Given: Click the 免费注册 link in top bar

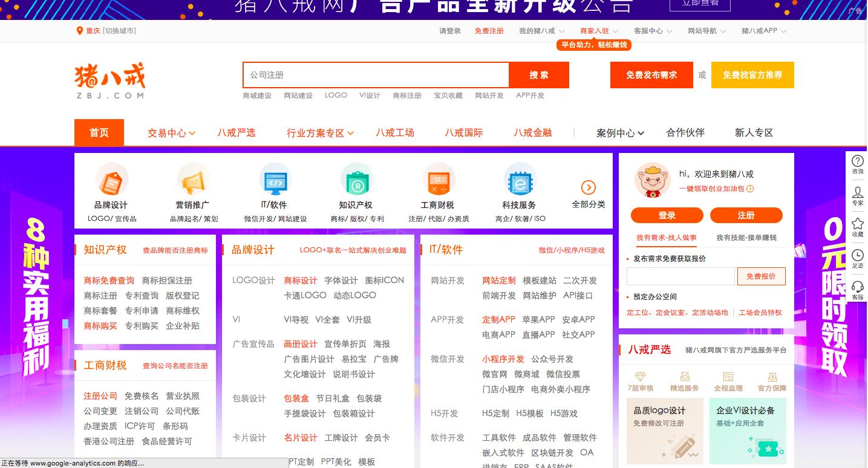Looking at the screenshot, I should pos(489,31).
